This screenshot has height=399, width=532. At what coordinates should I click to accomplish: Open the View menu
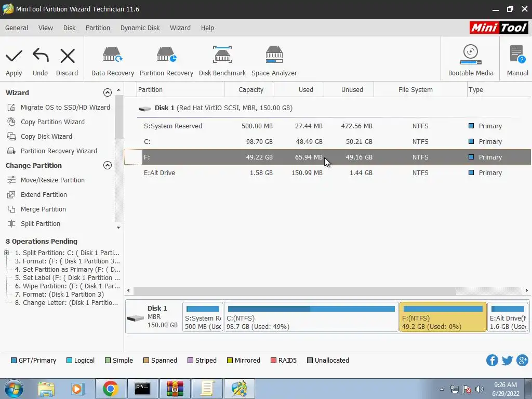(46, 28)
